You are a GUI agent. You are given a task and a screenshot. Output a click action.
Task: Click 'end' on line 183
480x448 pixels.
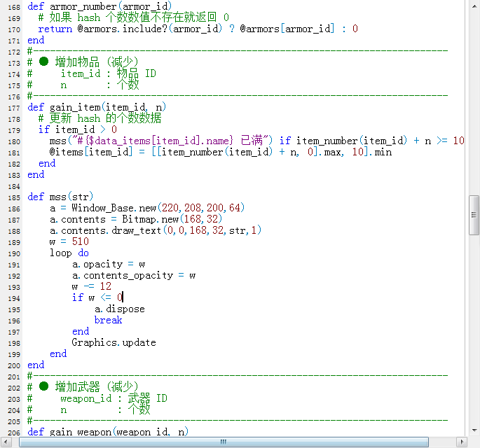[x=36, y=175]
